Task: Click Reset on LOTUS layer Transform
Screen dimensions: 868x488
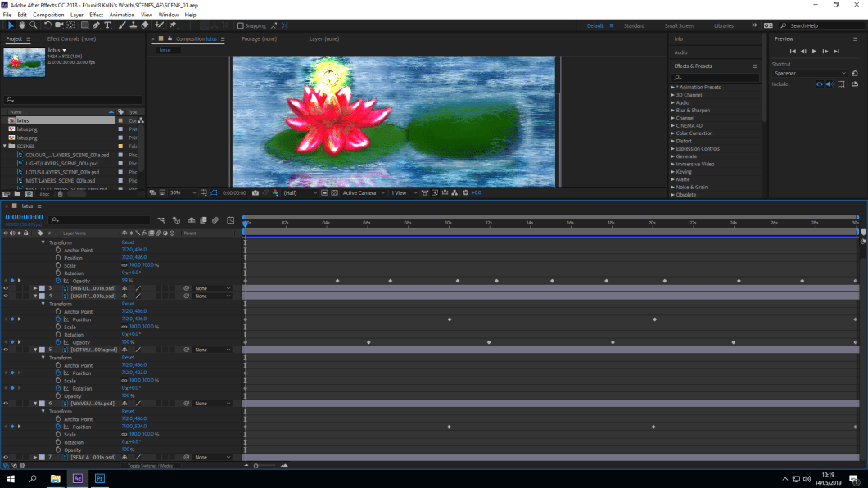Action: [128, 358]
